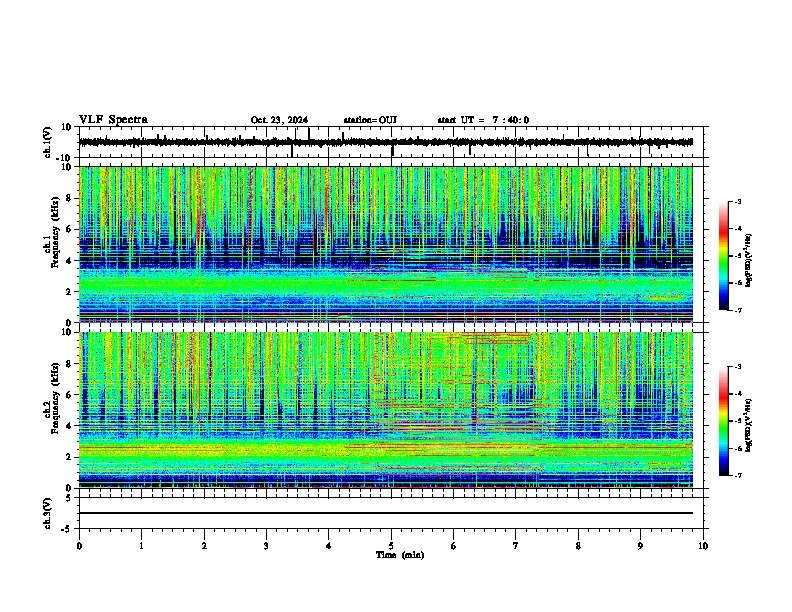This screenshot has width=792, height=612.
Task: Click the "8" kHz tick on ch.1 spectrogram axis
Action: coord(70,198)
